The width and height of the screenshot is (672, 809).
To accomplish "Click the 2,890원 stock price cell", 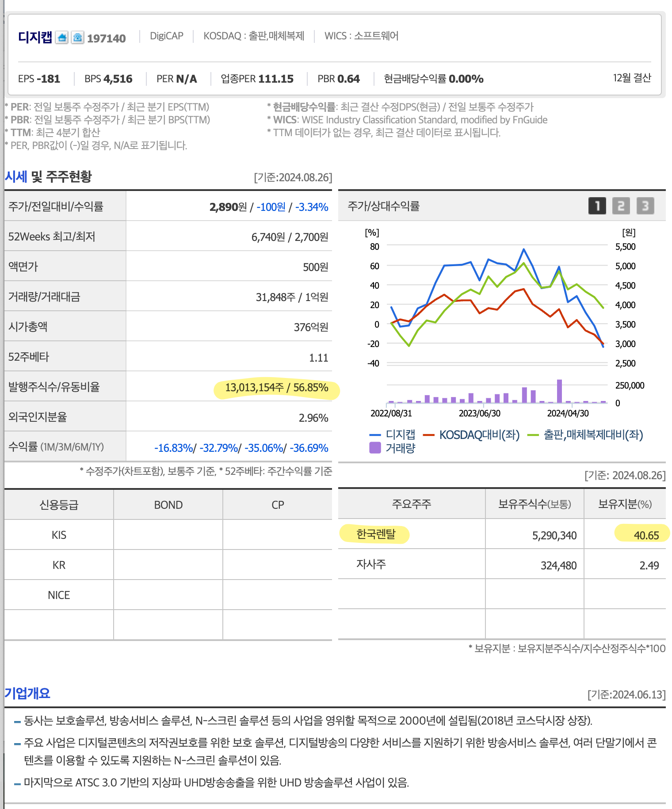I will point(228,207).
